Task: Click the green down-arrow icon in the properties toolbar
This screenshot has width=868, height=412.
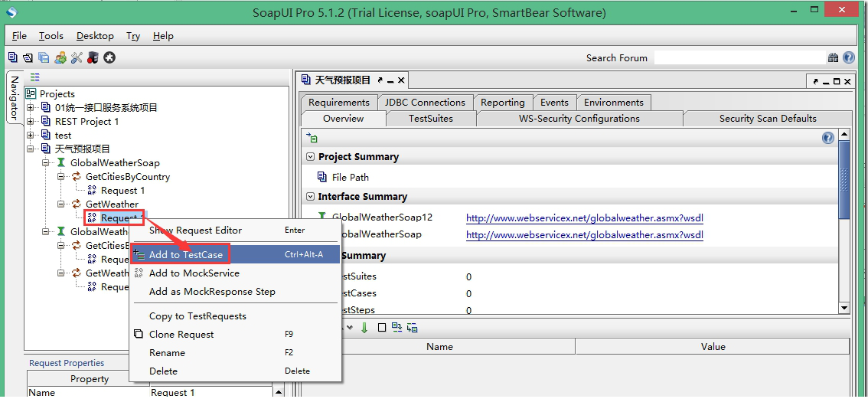Action: point(364,328)
